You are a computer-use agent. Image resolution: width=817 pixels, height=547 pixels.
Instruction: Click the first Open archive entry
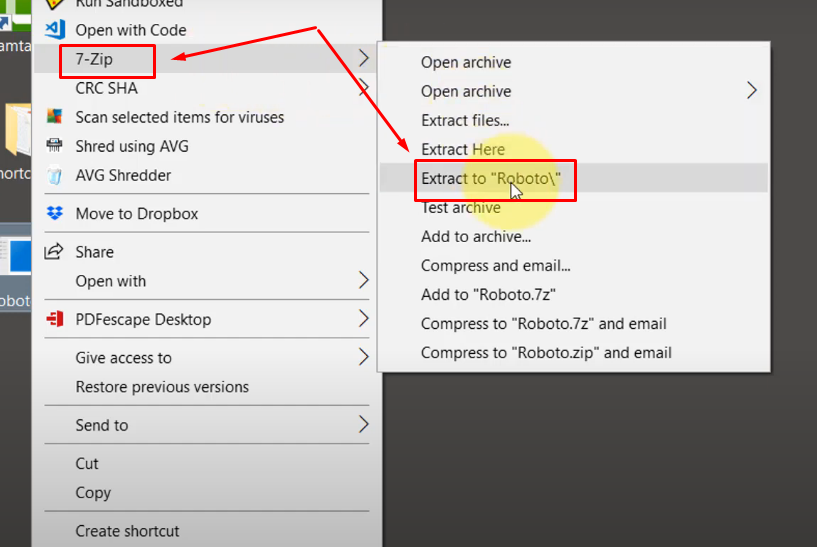[x=466, y=63]
